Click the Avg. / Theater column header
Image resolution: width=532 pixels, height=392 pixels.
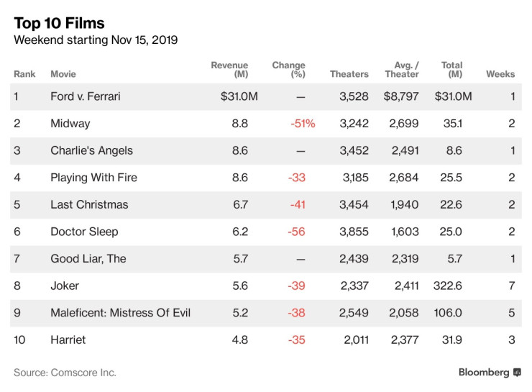pyautogui.click(x=402, y=70)
